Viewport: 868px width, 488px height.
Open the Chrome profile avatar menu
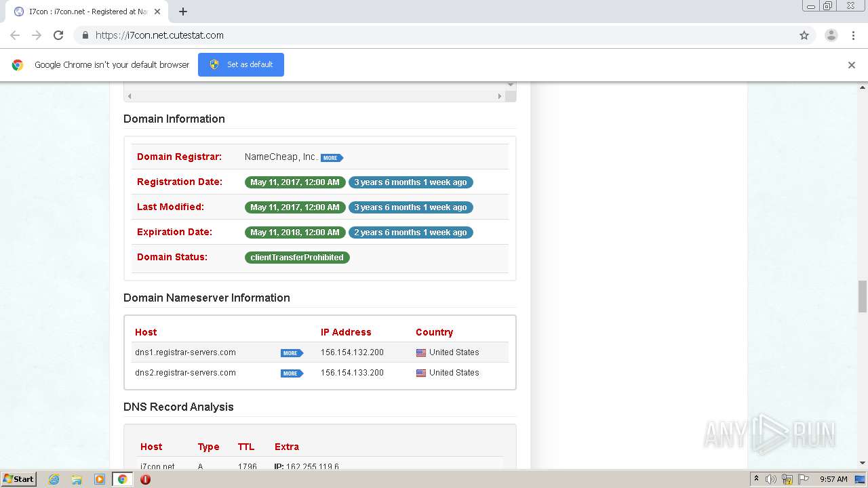pyautogui.click(x=831, y=35)
